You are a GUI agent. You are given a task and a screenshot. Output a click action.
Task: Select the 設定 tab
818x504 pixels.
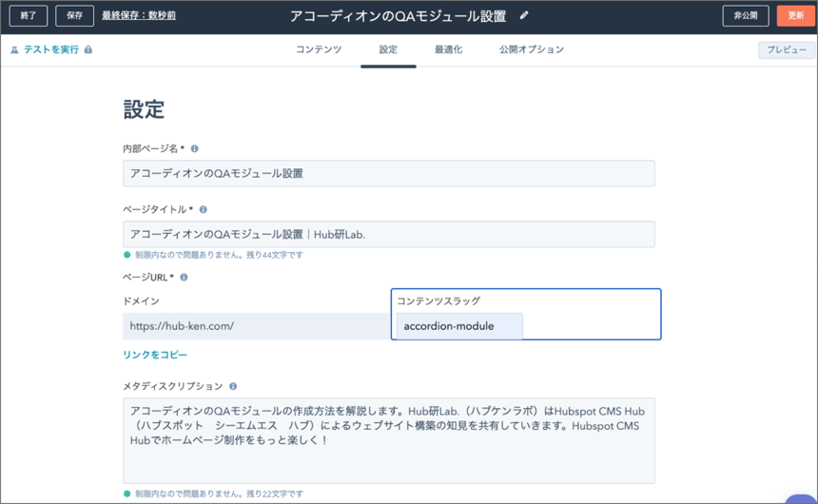388,49
